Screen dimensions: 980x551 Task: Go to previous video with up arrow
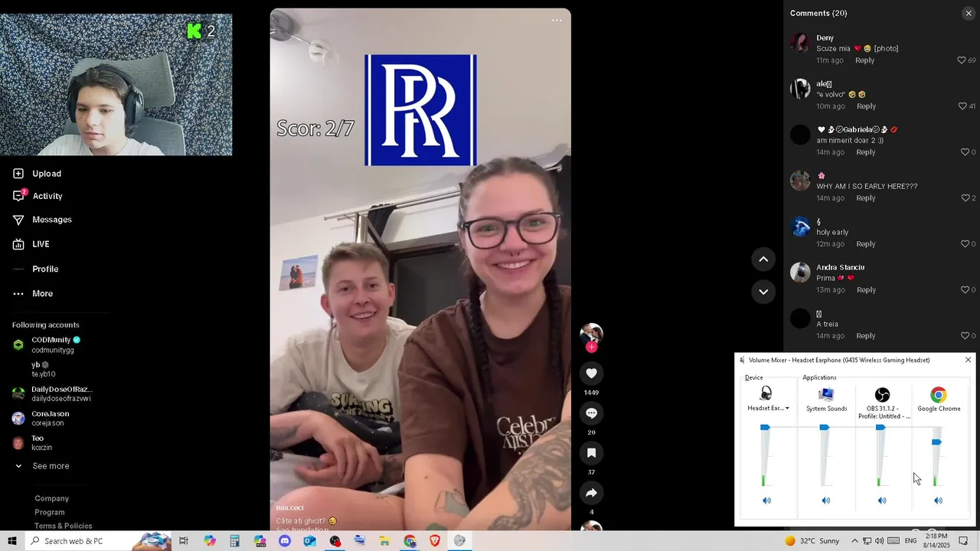[x=763, y=259]
